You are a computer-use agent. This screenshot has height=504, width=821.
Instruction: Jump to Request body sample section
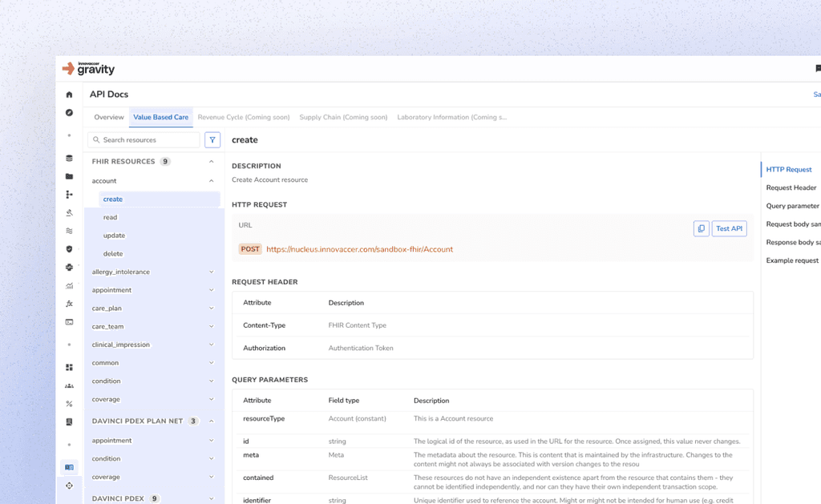793,224
